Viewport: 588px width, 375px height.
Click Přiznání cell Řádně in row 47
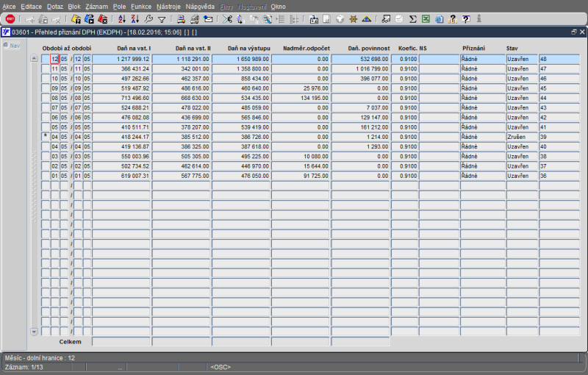tap(483, 68)
